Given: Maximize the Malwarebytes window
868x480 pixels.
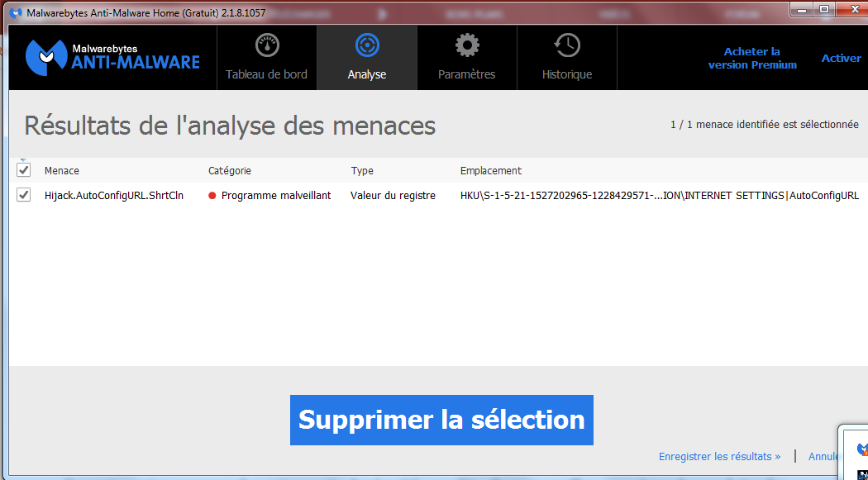Looking at the screenshot, I should [x=824, y=9].
